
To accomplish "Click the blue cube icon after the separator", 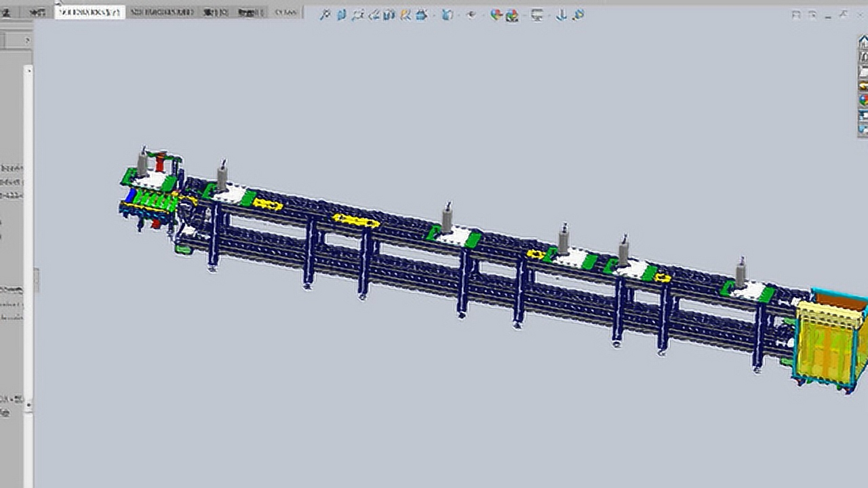I will point(447,14).
